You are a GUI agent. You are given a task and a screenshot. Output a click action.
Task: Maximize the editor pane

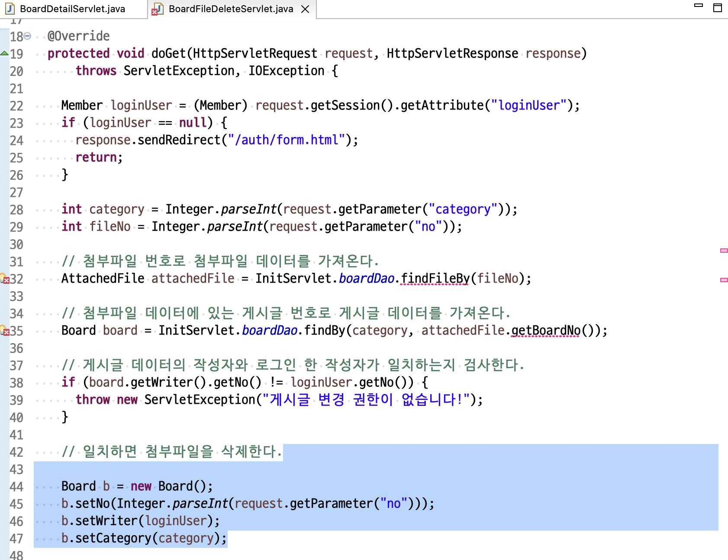coord(718,8)
